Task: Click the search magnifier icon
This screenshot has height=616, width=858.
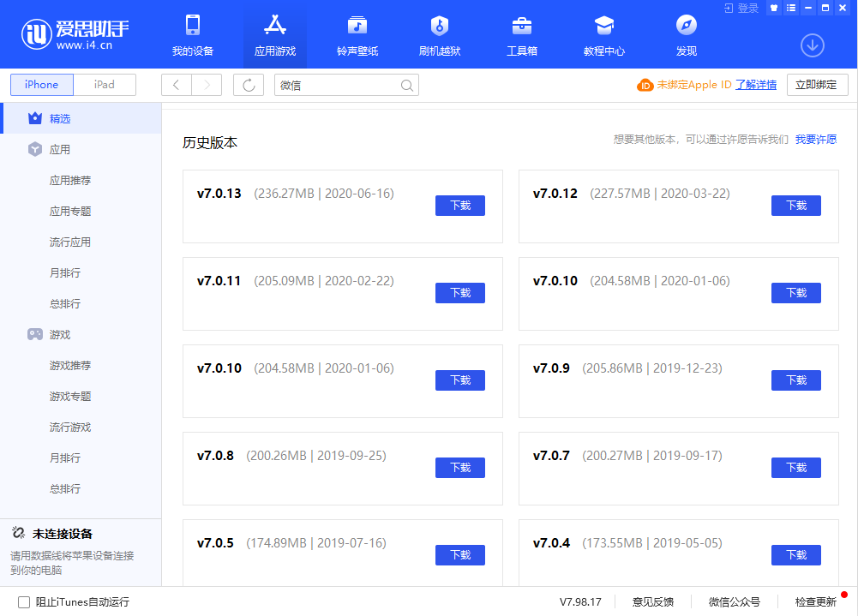Action: click(406, 86)
